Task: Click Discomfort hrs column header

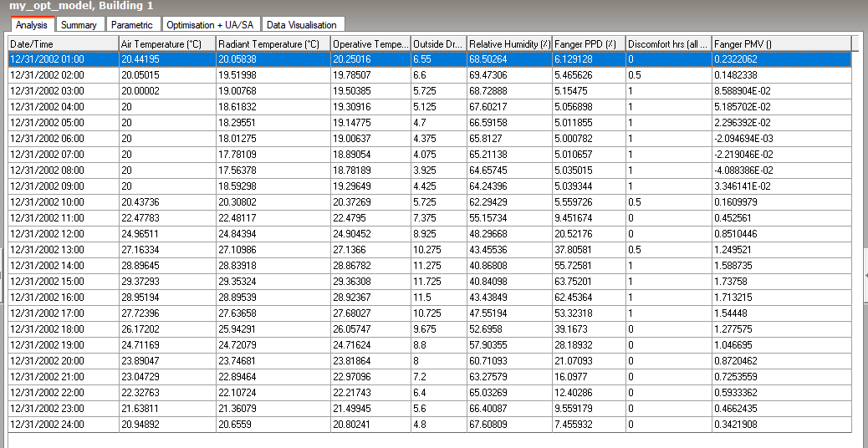Action: click(x=669, y=43)
